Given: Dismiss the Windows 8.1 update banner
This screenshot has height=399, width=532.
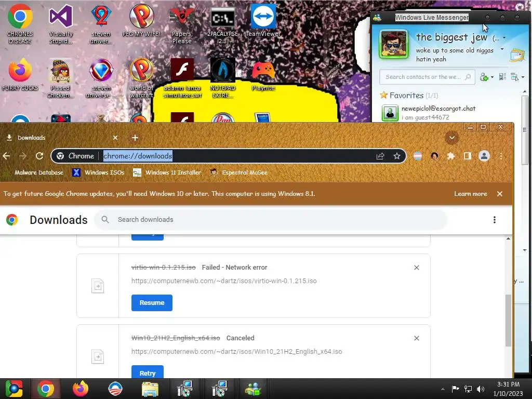Looking at the screenshot, I should tap(500, 194).
